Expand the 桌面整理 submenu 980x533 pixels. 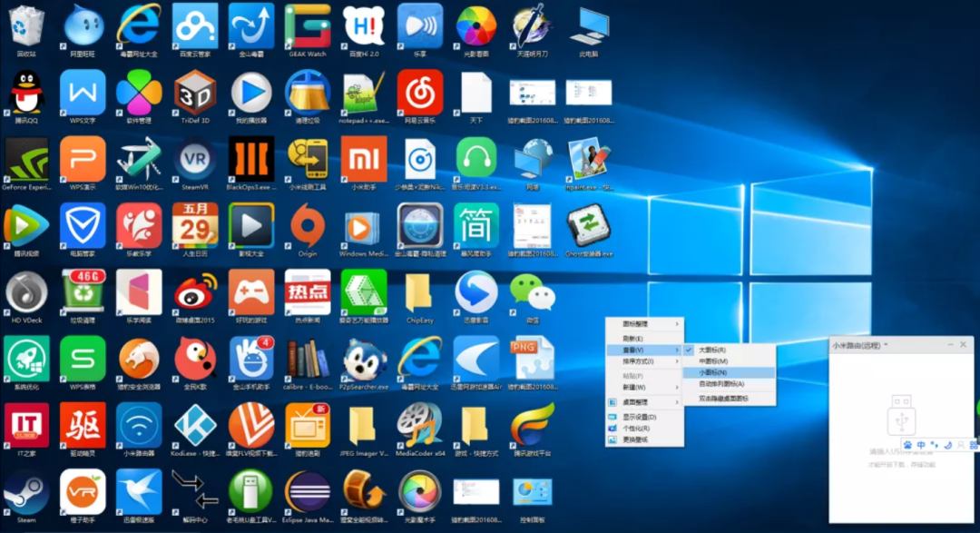click(644, 402)
